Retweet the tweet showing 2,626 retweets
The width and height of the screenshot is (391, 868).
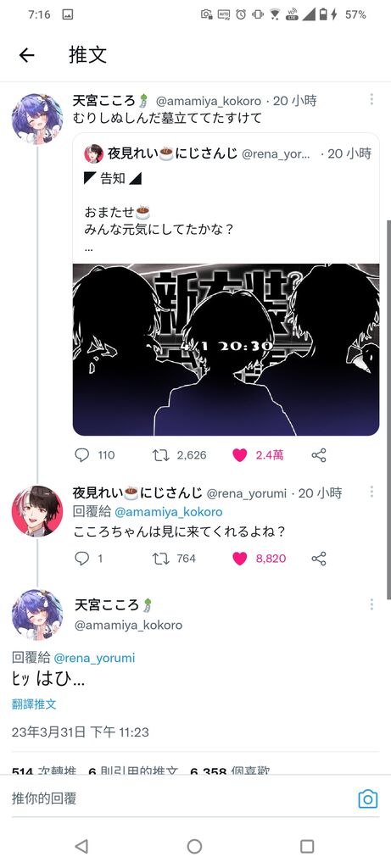click(x=160, y=455)
